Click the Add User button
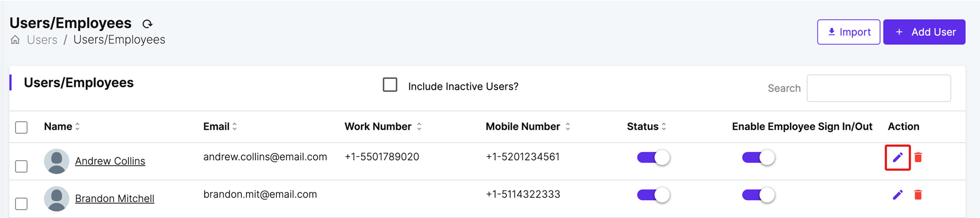The image size is (980, 218). pos(924,32)
